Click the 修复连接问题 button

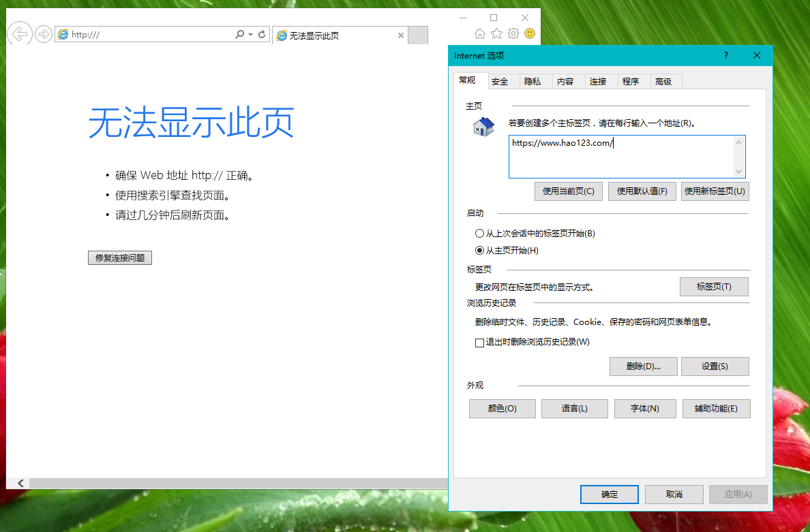tap(120, 257)
